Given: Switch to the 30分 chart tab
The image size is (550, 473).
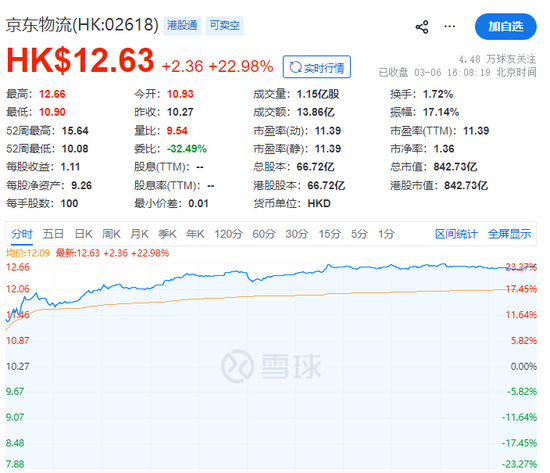Looking at the screenshot, I should point(297,234).
